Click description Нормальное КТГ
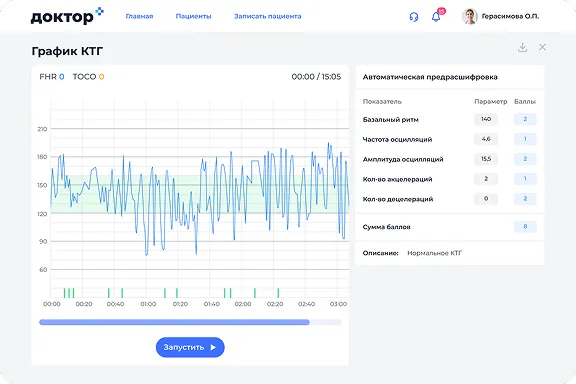 (x=435, y=253)
